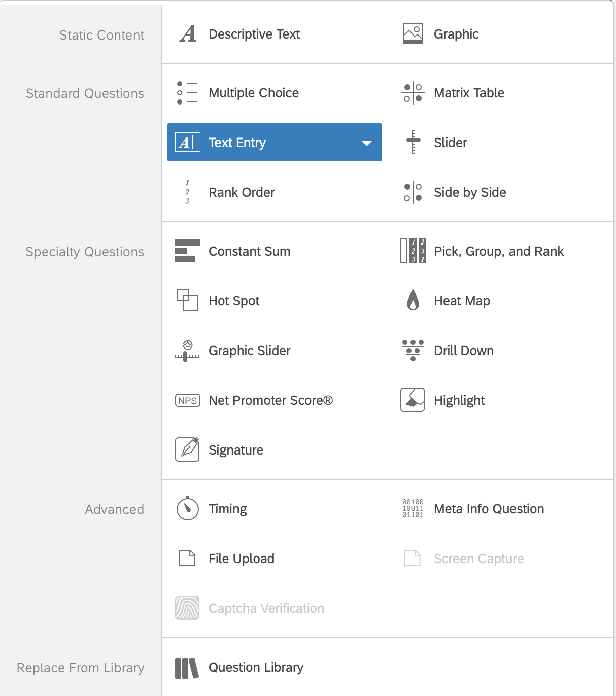This screenshot has width=616, height=696.
Task: Select Side by Side question type
Action: point(469,192)
